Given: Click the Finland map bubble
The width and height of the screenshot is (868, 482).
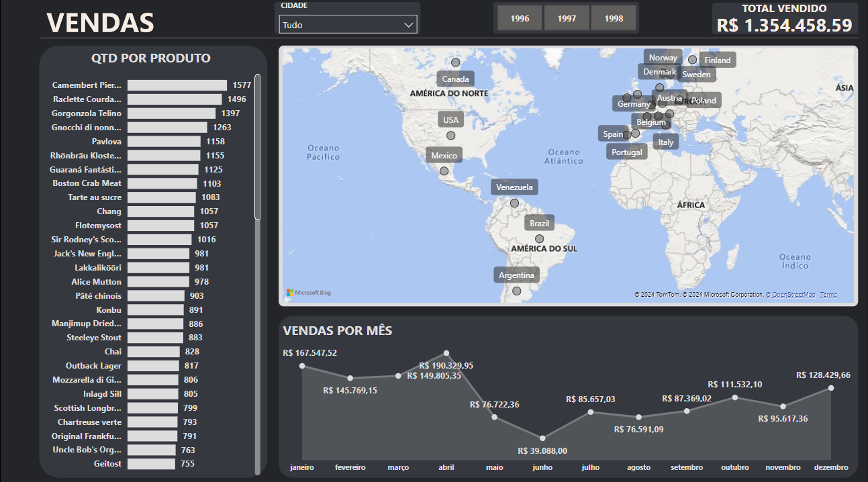Looking at the screenshot, I should (x=692, y=60).
